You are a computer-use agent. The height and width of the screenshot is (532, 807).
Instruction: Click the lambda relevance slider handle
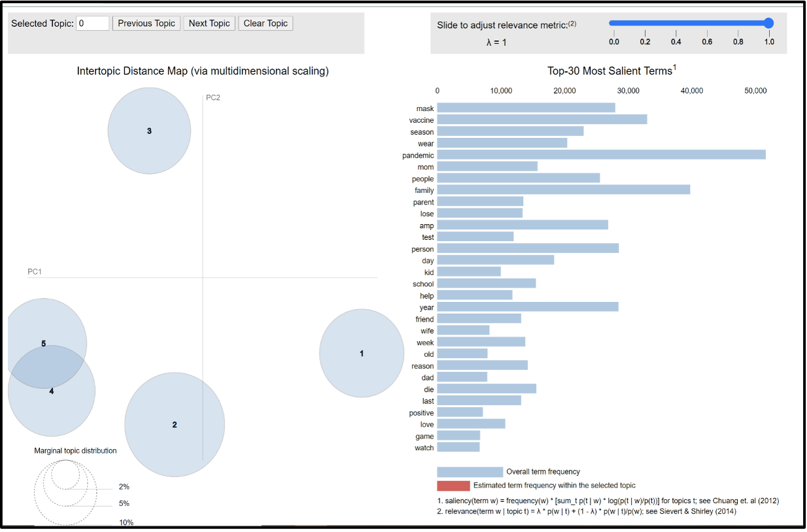pyautogui.click(x=768, y=23)
